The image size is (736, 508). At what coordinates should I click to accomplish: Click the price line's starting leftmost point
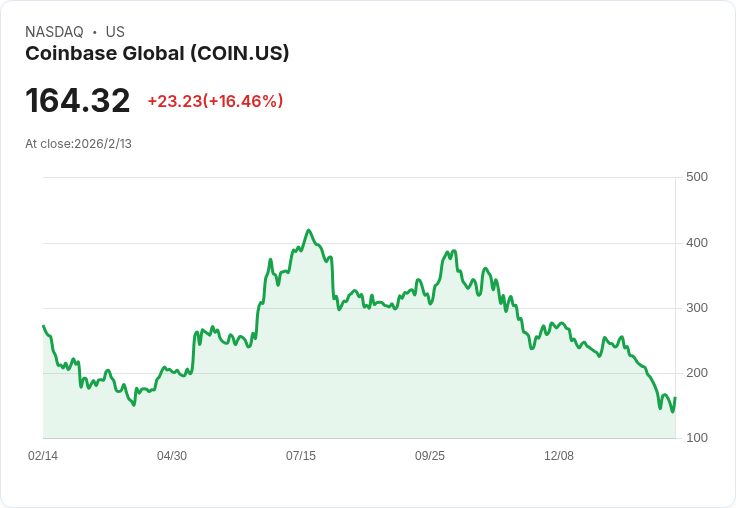click(43, 326)
